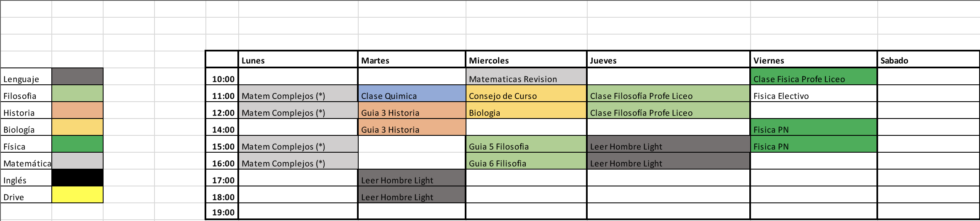Pick the salmon Historia color swatch
Image resolution: width=980 pixels, height=221 pixels.
[x=77, y=110]
